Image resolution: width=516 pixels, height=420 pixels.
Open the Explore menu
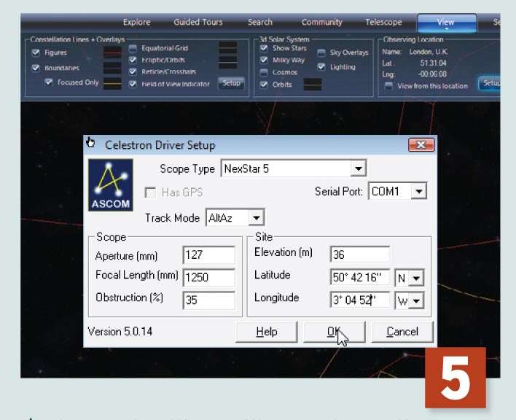point(136,22)
